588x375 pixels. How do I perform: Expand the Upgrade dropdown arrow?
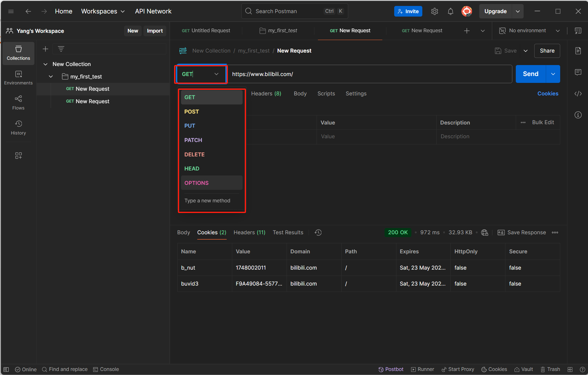(518, 11)
